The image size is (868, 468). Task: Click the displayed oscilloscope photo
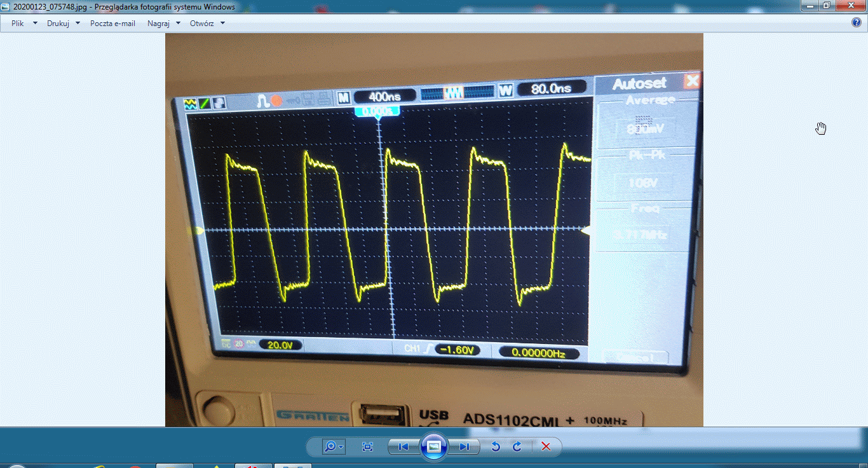pyautogui.click(x=434, y=229)
